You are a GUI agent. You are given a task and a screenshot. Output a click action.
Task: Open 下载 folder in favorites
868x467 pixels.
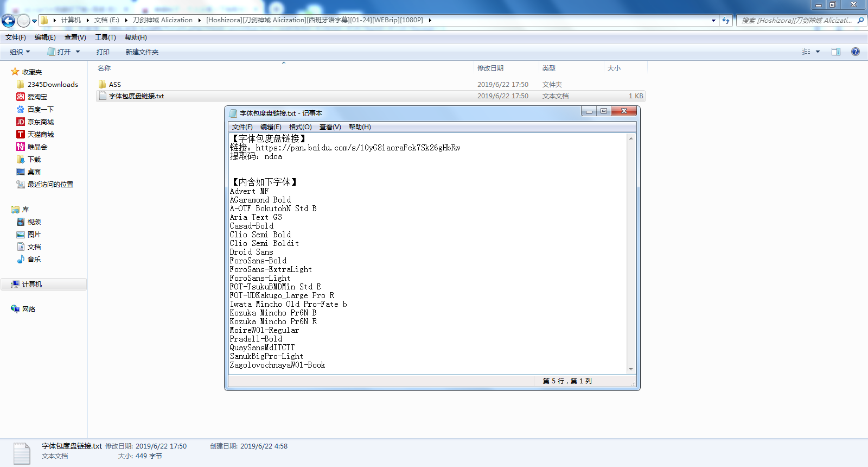coord(34,159)
